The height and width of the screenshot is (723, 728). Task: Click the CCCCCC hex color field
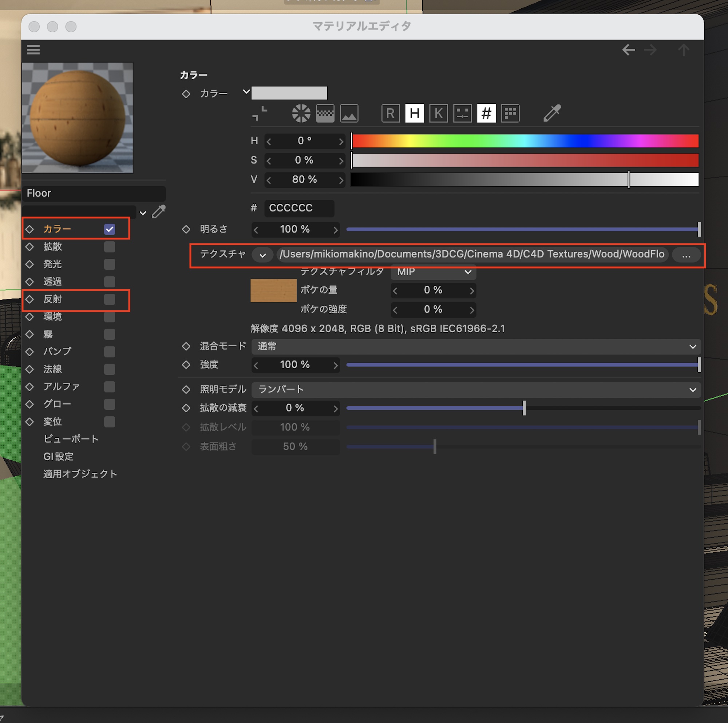pos(299,208)
